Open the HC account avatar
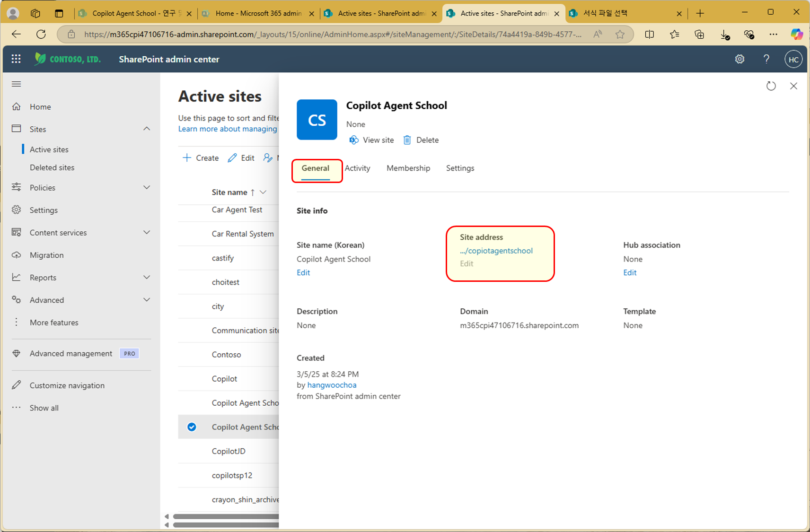The height and width of the screenshot is (532, 810). [793, 60]
